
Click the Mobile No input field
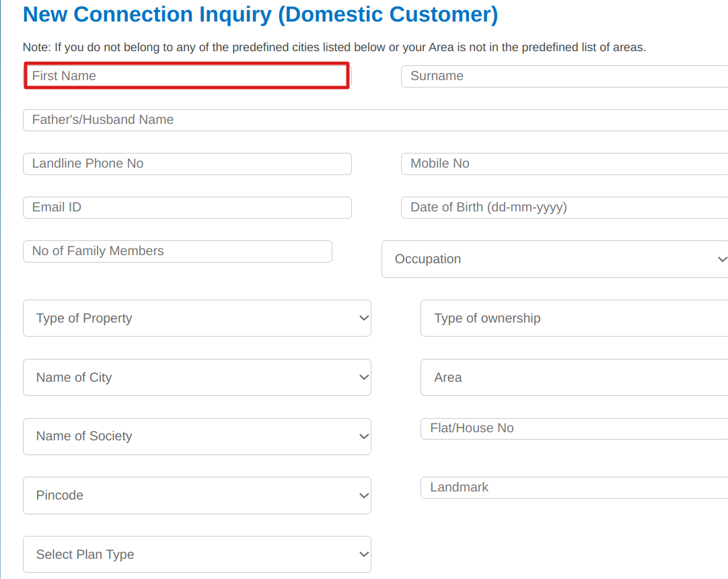pos(564,164)
